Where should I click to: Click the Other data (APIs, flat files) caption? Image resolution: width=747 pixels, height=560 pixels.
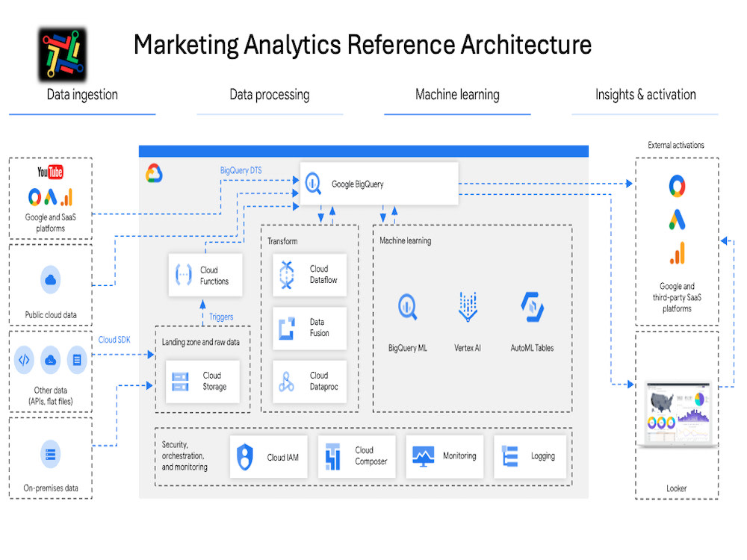point(51,396)
